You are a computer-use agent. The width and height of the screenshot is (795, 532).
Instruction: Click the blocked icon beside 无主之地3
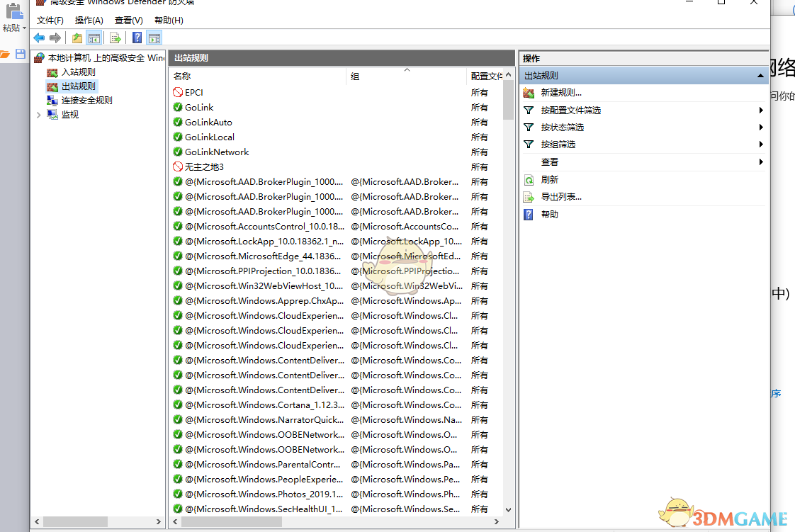click(x=178, y=166)
